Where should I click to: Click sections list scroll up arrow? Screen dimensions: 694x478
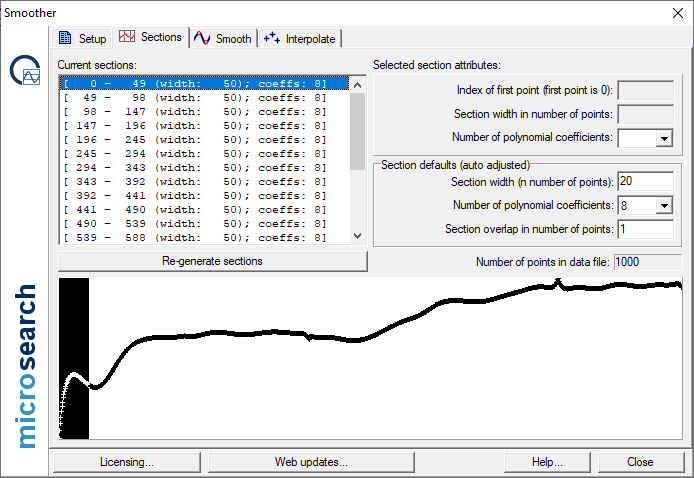click(x=358, y=85)
